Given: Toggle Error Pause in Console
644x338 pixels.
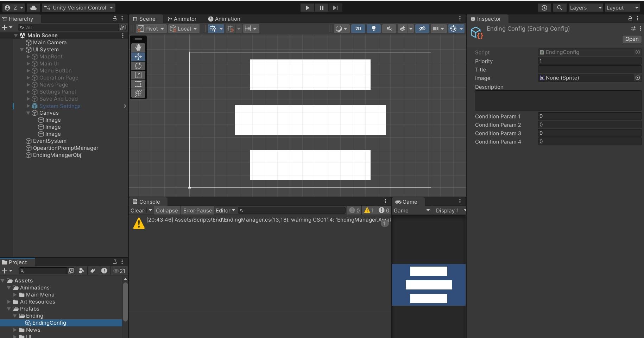Looking at the screenshot, I should tap(197, 210).
